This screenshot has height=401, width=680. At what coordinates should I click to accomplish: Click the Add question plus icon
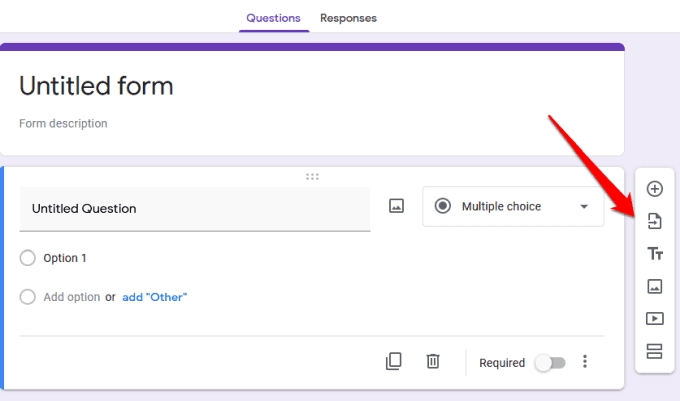click(655, 189)
